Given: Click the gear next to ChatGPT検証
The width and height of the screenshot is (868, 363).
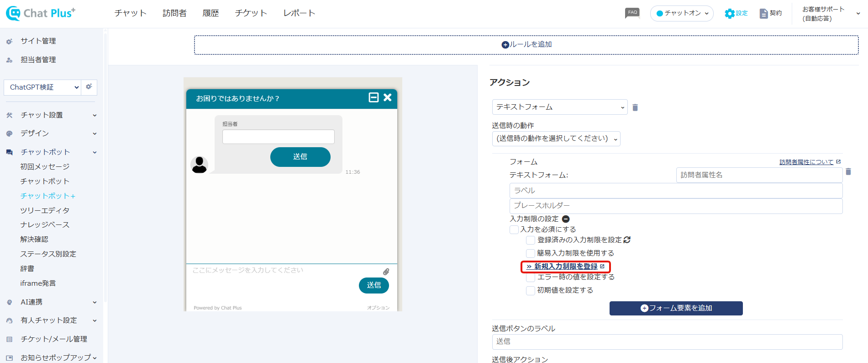Looking at the screenshot, I should pos(89,87).
